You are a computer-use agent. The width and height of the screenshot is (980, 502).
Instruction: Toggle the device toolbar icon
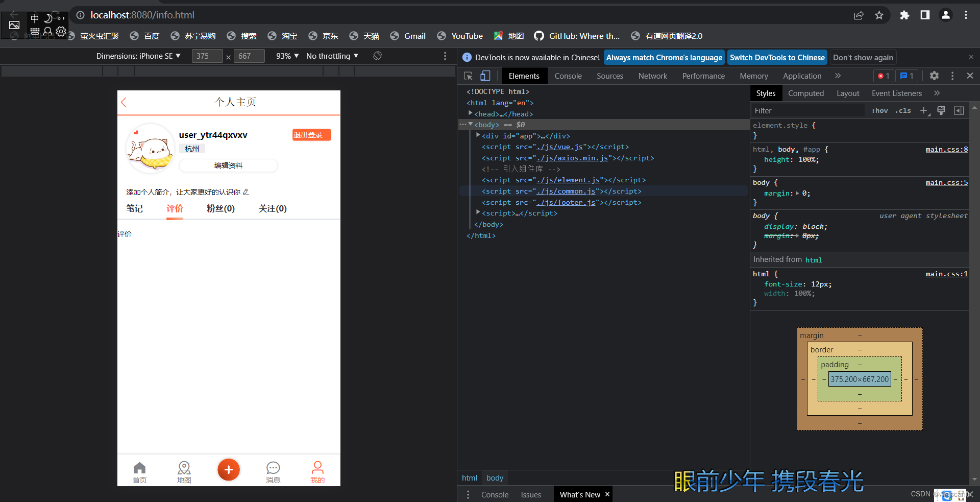click(x=485, y=76)
